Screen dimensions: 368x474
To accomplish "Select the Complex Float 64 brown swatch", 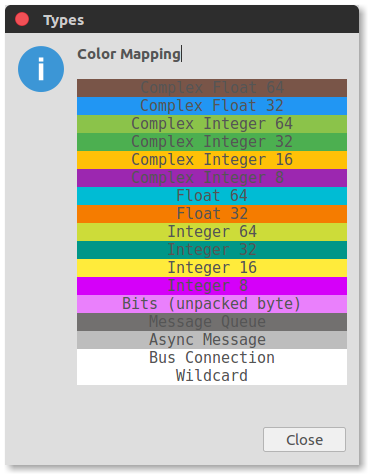I will click(x=212, y=88).
